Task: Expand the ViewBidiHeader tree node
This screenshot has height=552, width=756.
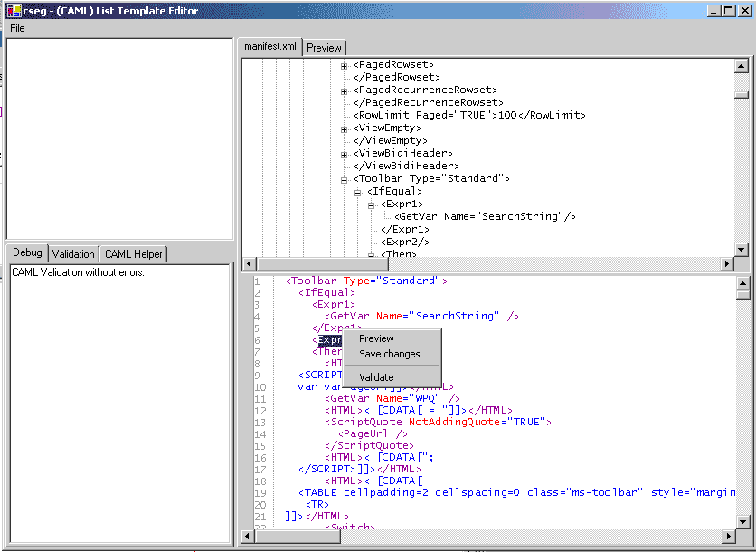Action: pos(344,155)
